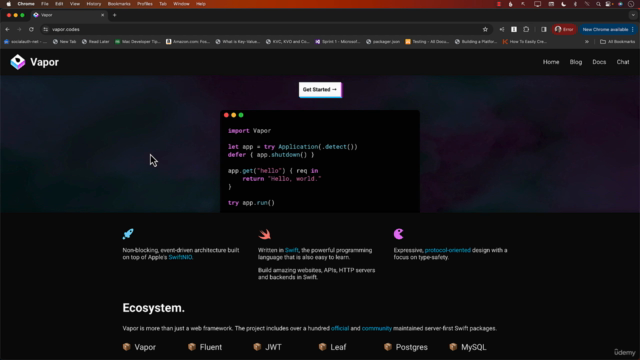Go back using the browser back arrow
Viewport: 640px width, 360px height.
pyautogui.click(x=7, y=29)
